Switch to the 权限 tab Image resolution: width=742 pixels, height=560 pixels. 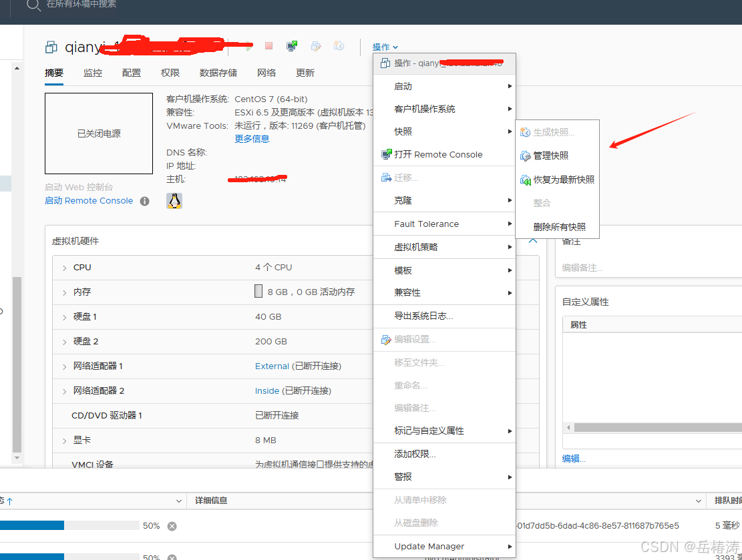(170, 73)
